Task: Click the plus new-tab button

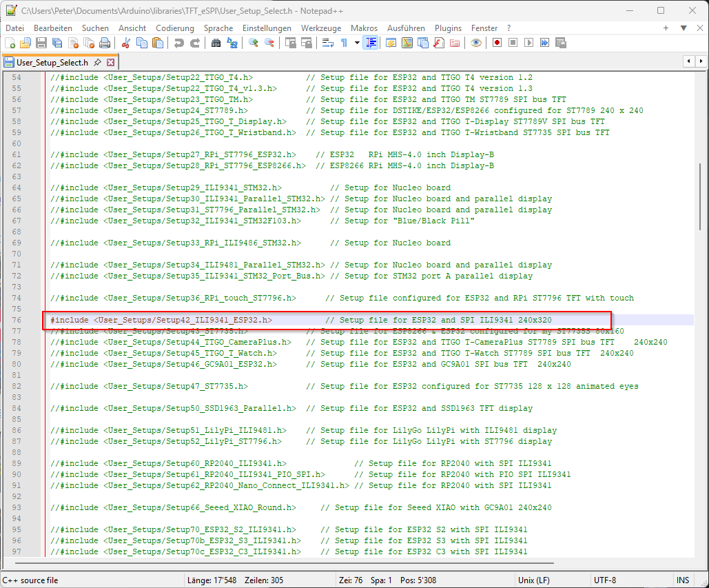Action: click(666, 28)
